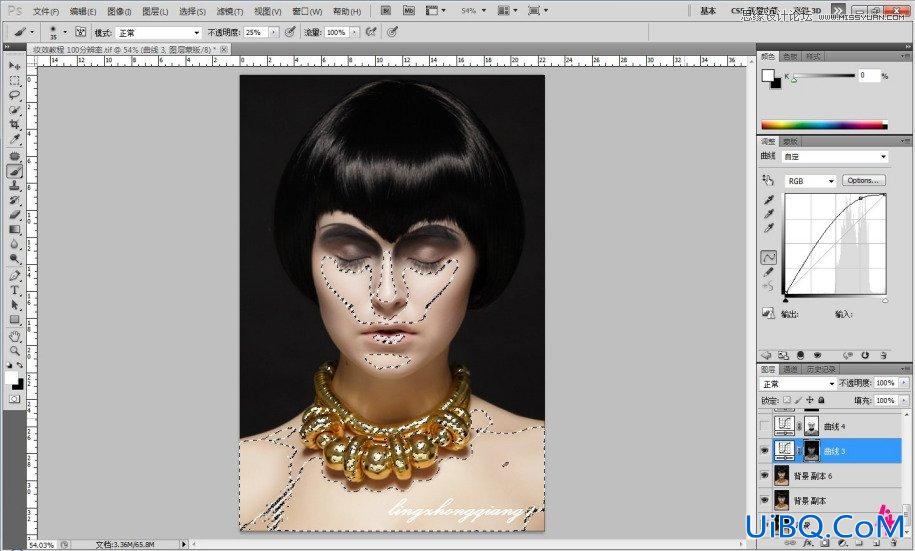This screenshot has height=551, width=915.
Task: Open layer blend mode 正常 dropdown
Action: coord(798,383)
